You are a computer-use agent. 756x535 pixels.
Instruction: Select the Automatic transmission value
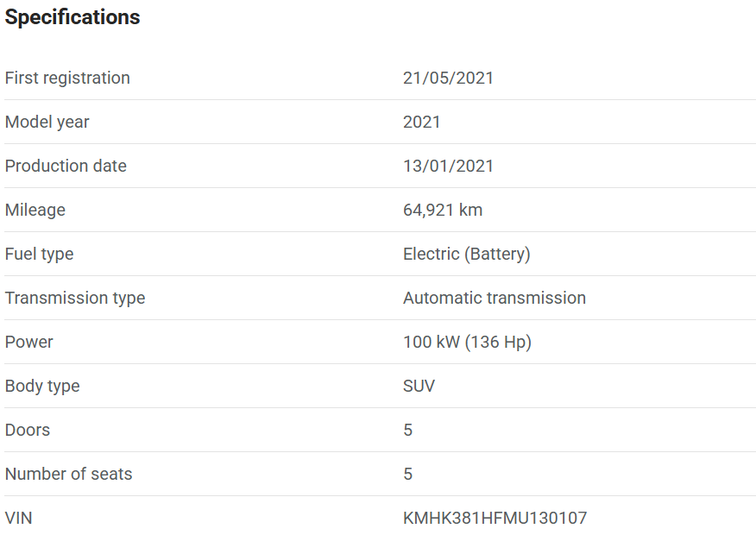pyautogui.click(x=494, y=298)
